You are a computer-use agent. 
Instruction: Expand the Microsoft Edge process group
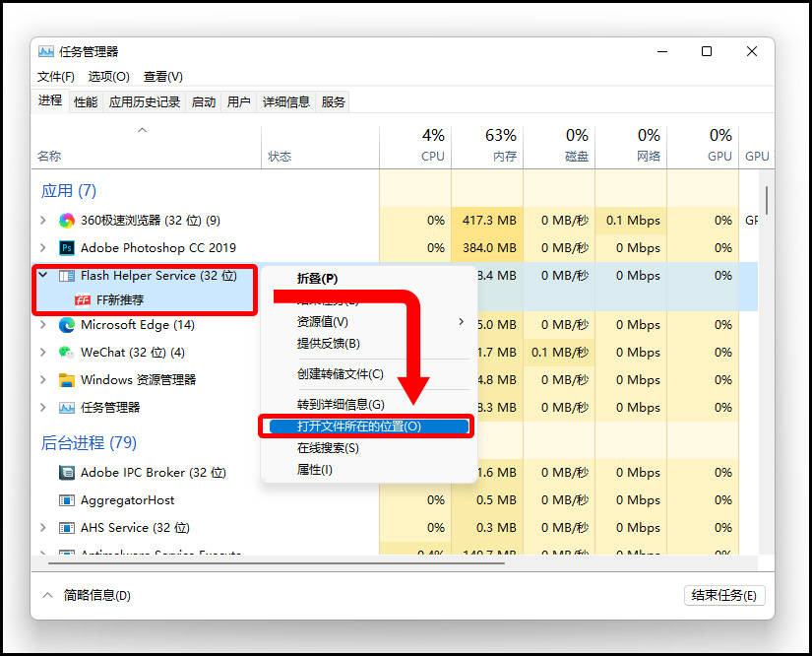coord(43,325)
